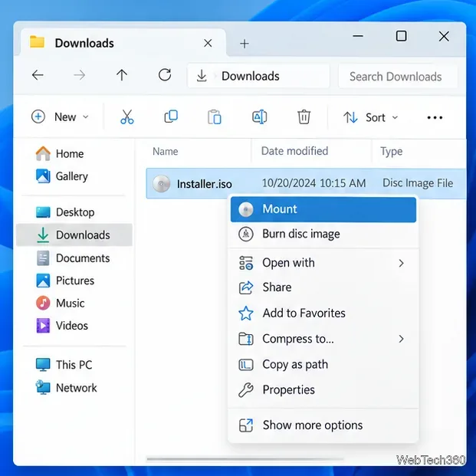The image size is (476, 476).
Task: Open the New item dropdown
Action: point(60,117)
